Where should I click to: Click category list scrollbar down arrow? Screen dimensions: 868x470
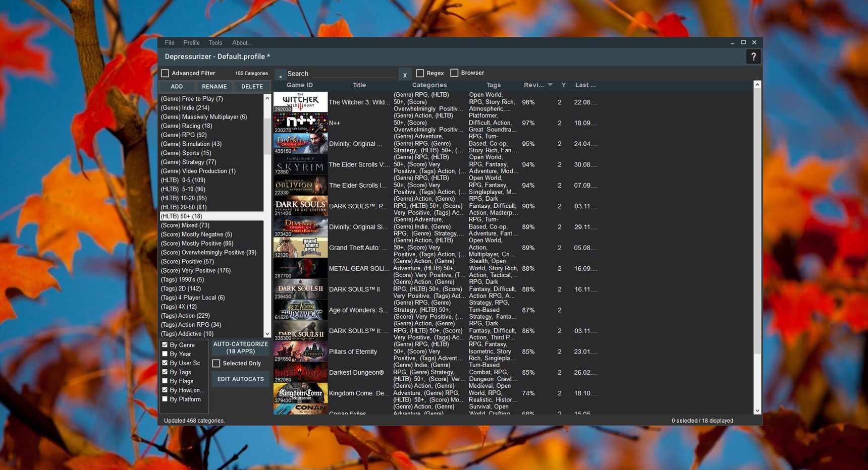(267, 334)
